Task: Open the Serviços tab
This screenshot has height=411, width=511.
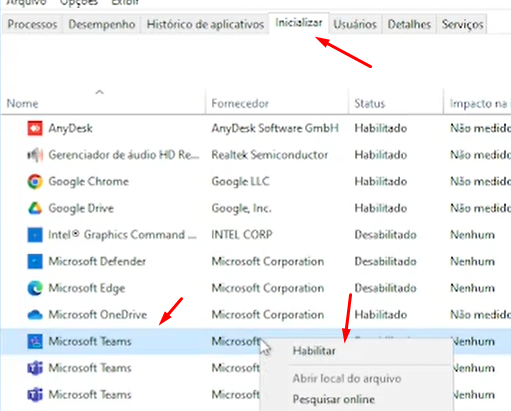Action: pyautogui.click(x=463, y=24)
